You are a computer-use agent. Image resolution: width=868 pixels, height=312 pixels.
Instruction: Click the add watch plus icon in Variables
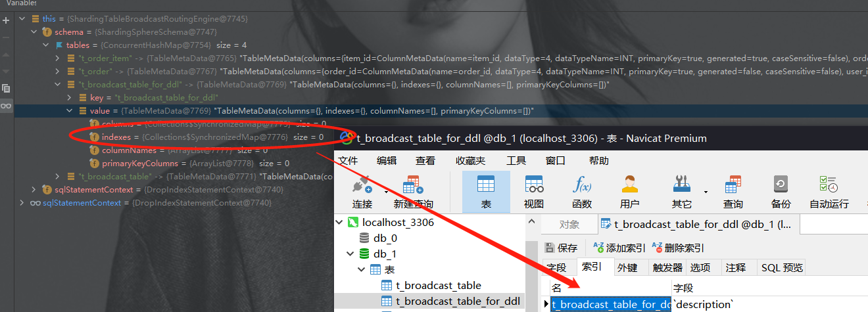click(6, 20)
